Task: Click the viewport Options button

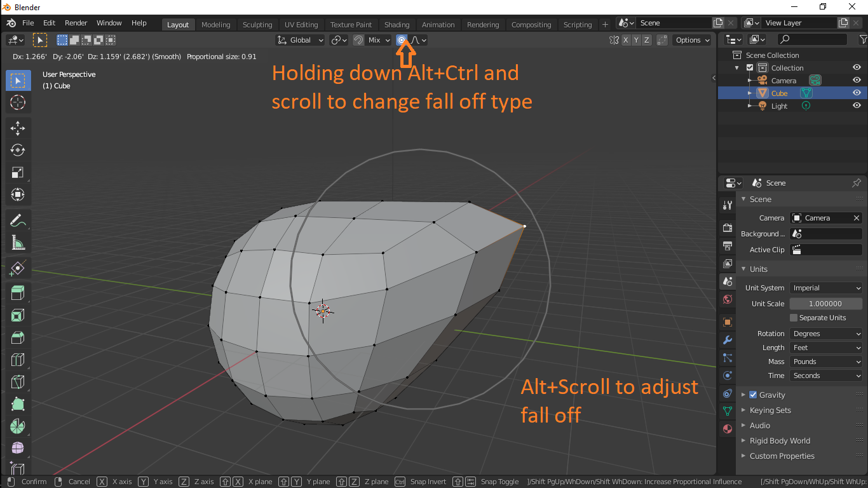Action: click(692, 40)
